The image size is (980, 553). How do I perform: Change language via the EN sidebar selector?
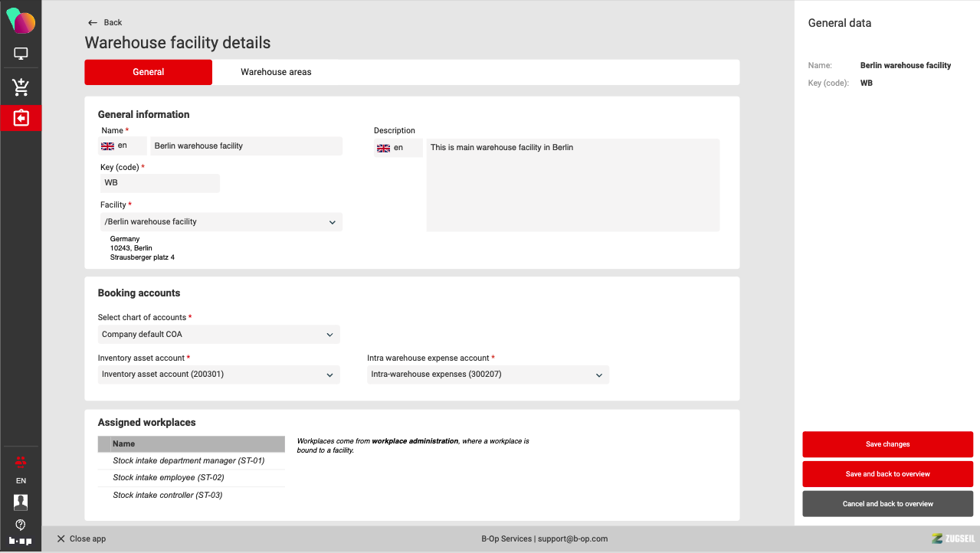click(x=21, y=481)
